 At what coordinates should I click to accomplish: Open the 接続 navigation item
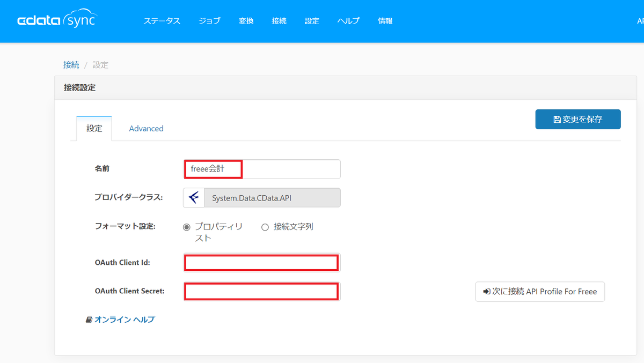click(x=279, y=21)
